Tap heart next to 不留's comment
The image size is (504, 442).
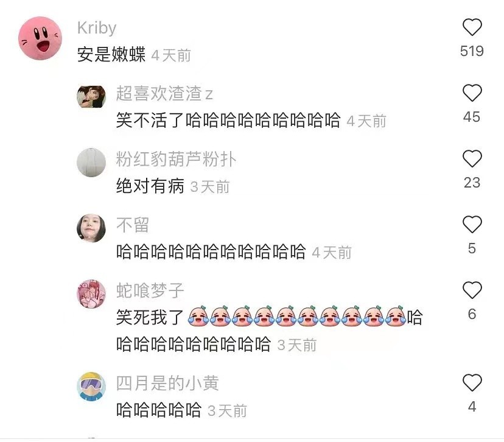pos(472,225)
